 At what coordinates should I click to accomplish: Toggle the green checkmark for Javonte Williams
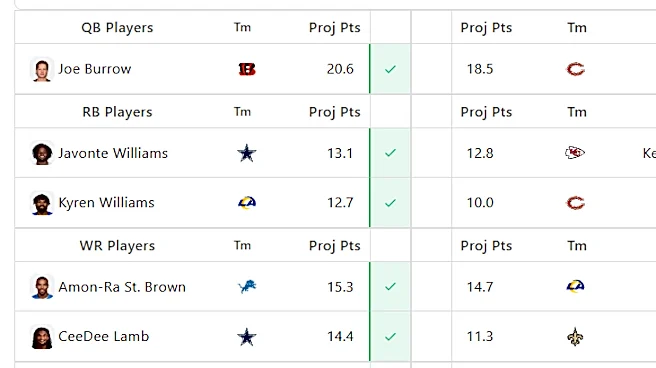click(x=390, y=153)
